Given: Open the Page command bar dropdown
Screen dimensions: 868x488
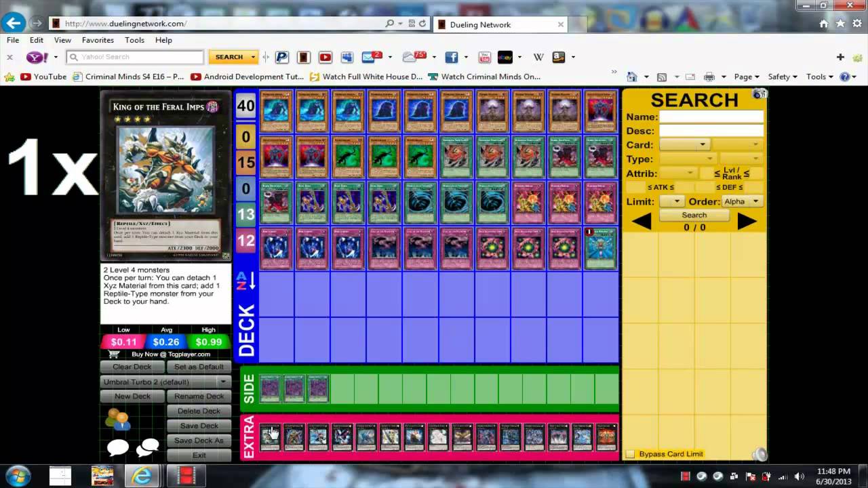Looking at the screenshot, I should coord(747,77).
